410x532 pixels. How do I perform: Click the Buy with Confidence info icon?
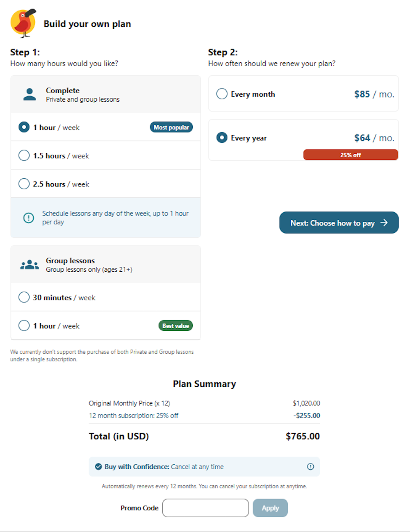click(x=310, y=466)
